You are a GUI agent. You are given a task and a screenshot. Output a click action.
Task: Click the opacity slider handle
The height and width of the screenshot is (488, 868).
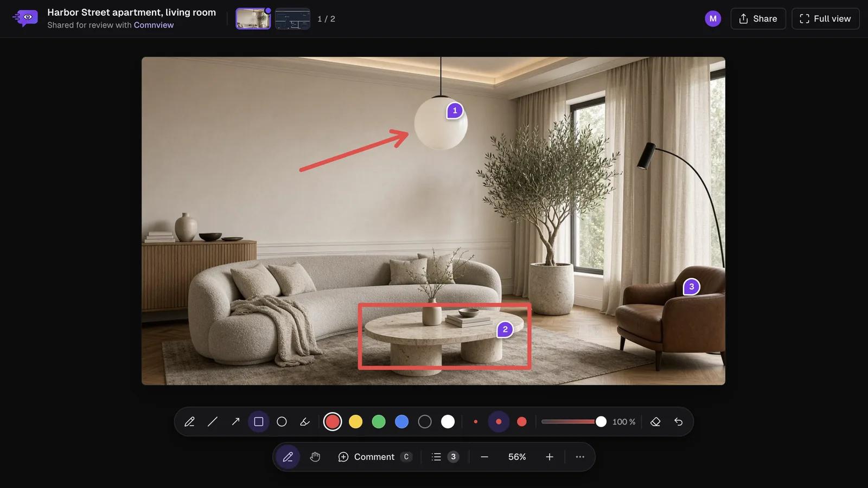pyautogui.click(x=601, y=422)
